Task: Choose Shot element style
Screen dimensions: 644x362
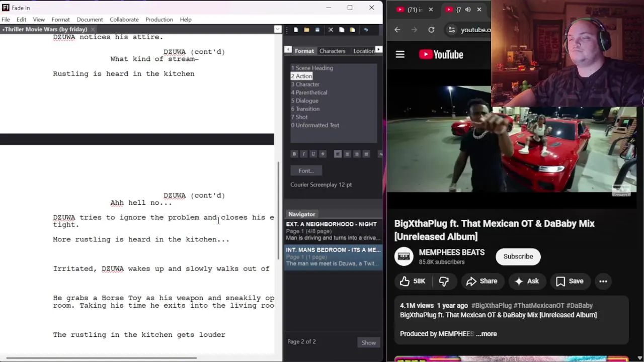Action: (x=299, y=117)
